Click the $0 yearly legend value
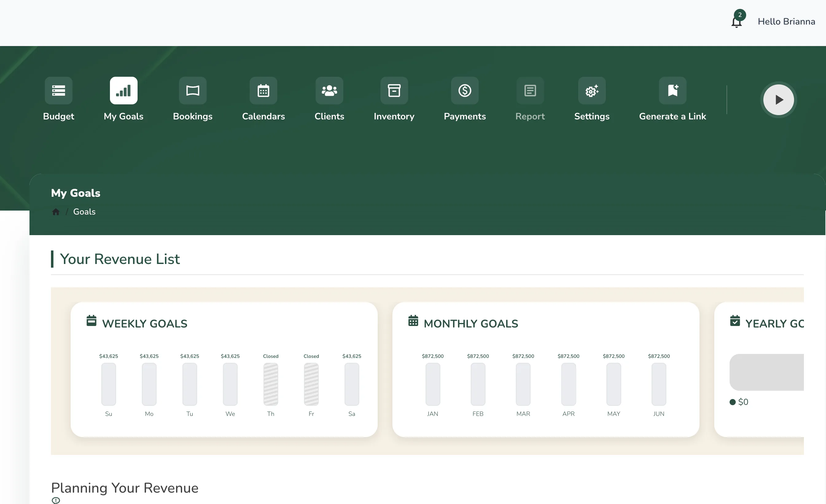Viewport: 826px width, 504px height. (x=743, y=402)
